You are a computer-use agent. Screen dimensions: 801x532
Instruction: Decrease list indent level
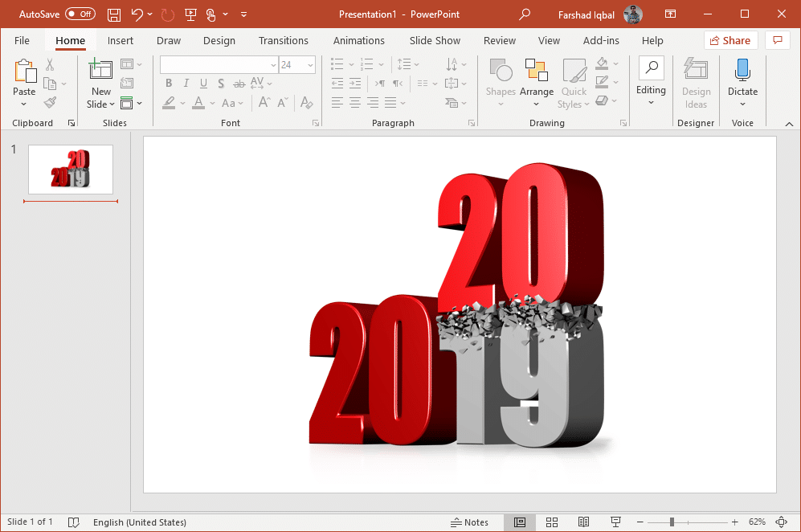pos(337,84)
